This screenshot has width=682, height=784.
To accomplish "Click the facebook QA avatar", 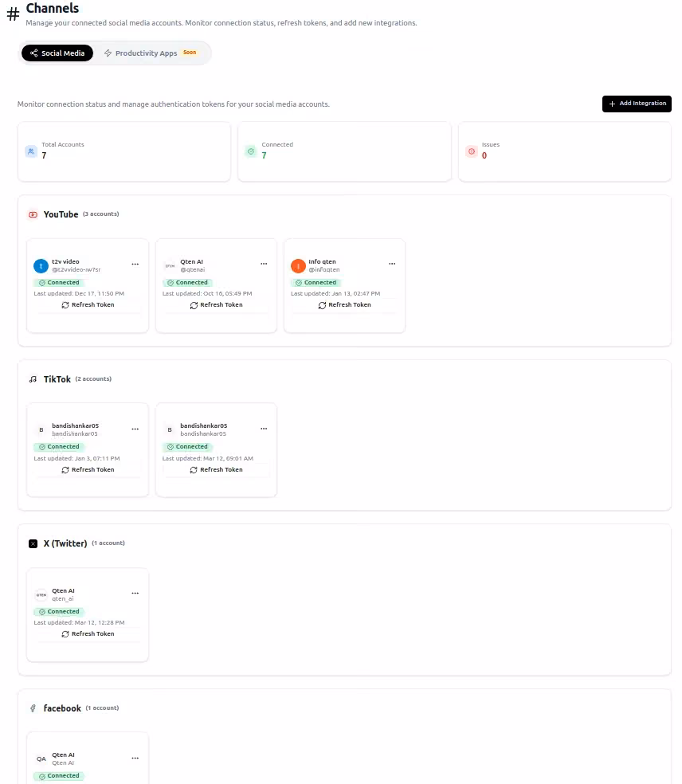I will tap(41, 759).
